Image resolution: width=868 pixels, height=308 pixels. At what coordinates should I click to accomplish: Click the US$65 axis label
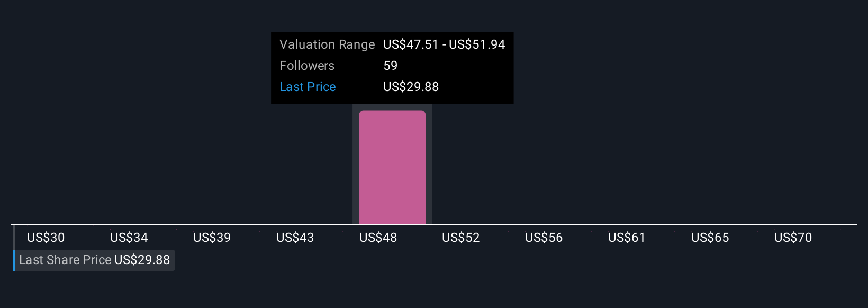pos(710,238)
